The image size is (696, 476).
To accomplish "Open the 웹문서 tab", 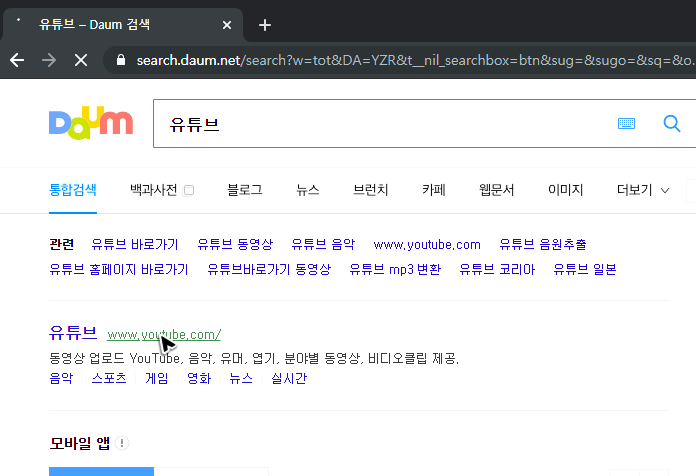I will (x=497, y=190).
